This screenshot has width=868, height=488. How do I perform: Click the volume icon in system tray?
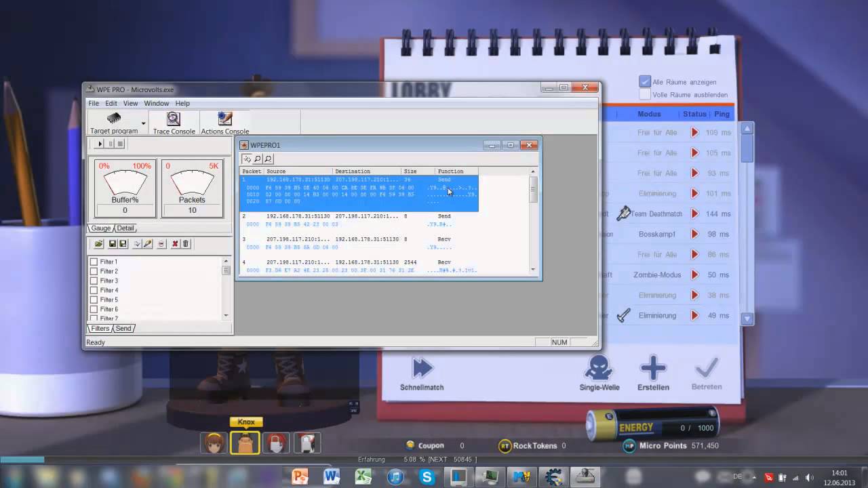(809, 477)
